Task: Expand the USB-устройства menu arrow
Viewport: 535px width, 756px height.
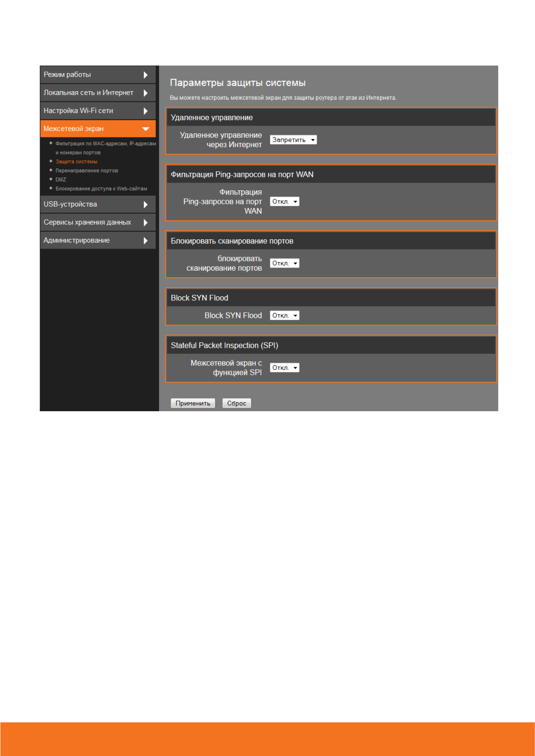Action: coord(146,205)
